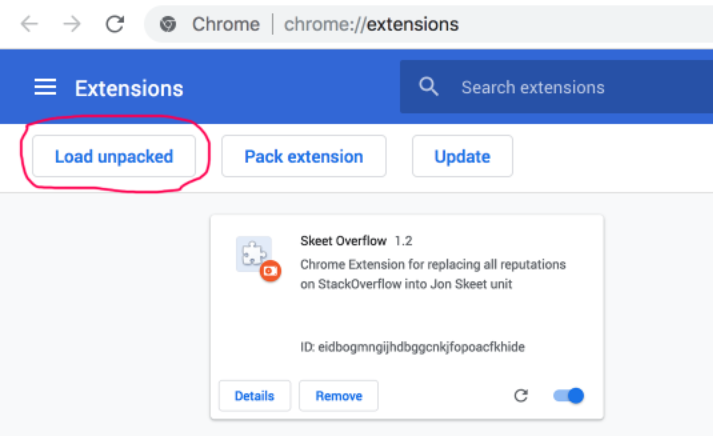Click the Update extensions button
713x436 pixels.
tap(462, 156)
